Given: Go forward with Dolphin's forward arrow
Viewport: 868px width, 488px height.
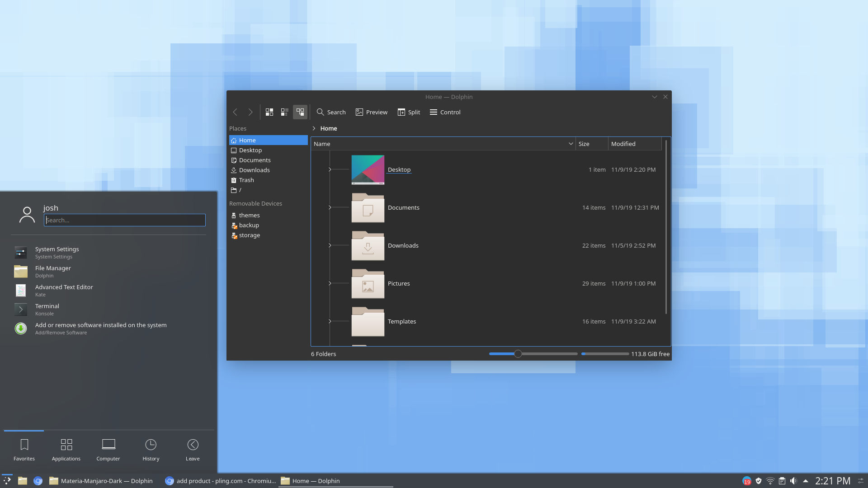Looking at the screenshot, I should click(250, 112).
